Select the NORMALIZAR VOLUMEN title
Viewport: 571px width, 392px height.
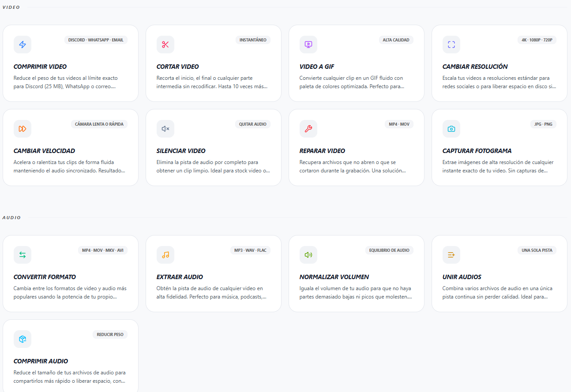[x=334, y=277]
